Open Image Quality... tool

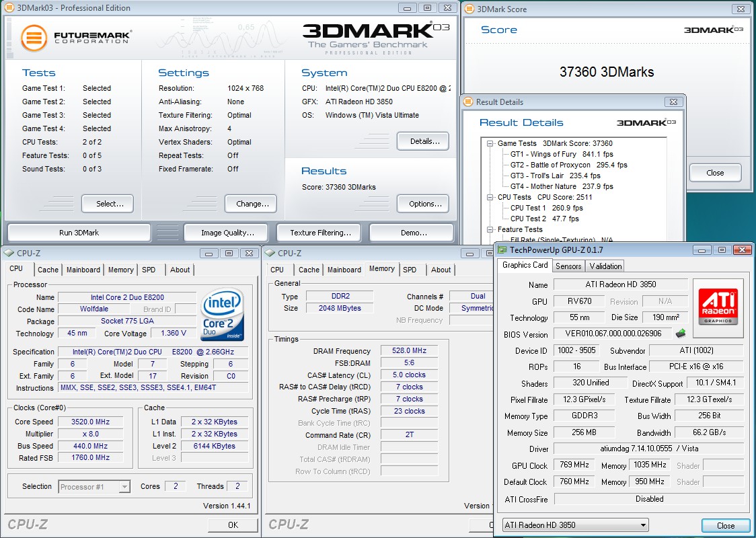[x=226, y=233]
